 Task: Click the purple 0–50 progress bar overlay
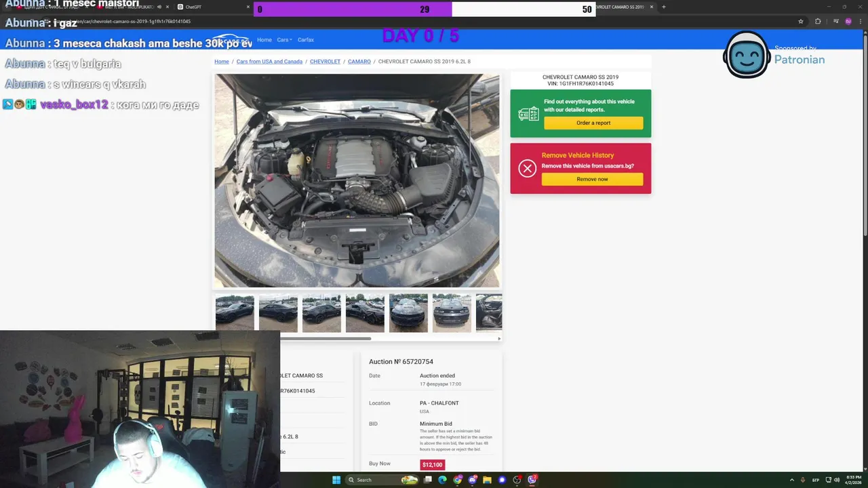(425, 9)
